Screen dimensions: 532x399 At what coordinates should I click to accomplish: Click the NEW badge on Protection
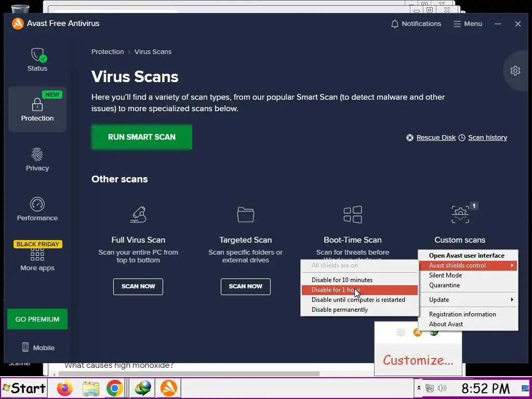click(52, 95)
